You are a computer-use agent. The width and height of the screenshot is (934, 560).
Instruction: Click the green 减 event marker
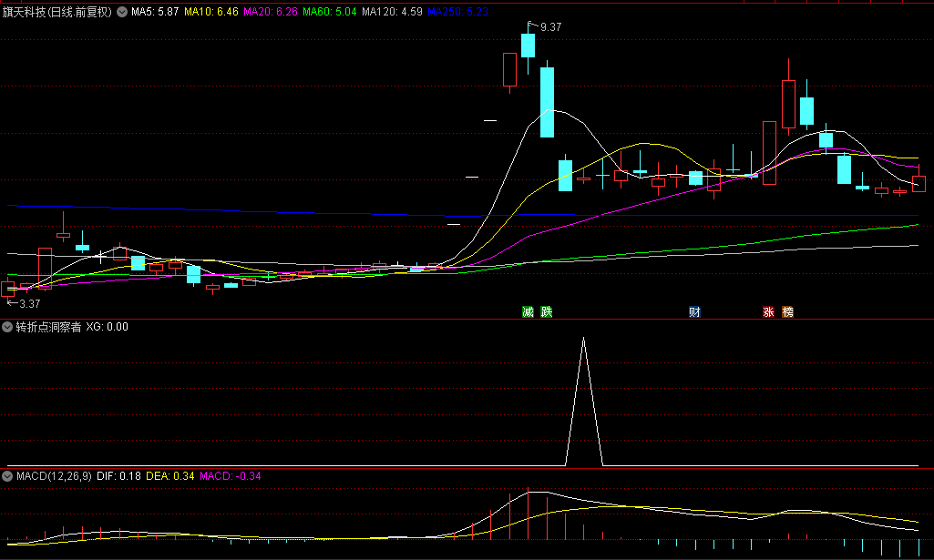pos(528,312)
